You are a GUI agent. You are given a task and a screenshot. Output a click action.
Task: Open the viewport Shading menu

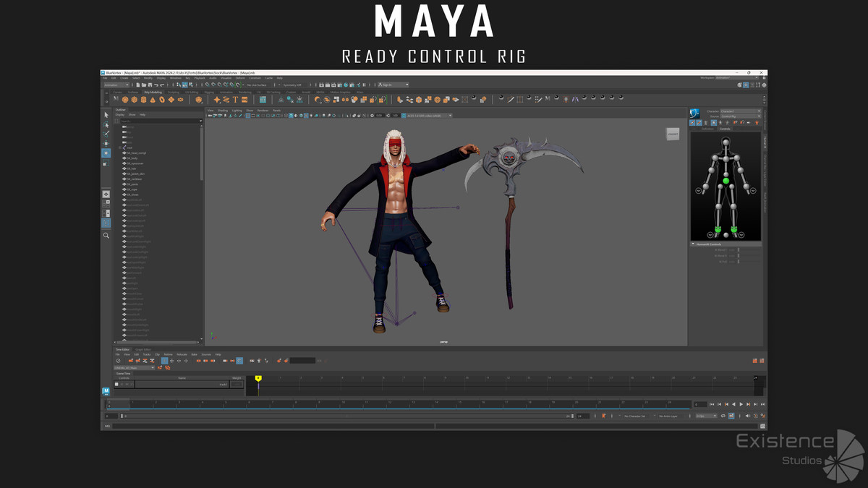(223, 110)
